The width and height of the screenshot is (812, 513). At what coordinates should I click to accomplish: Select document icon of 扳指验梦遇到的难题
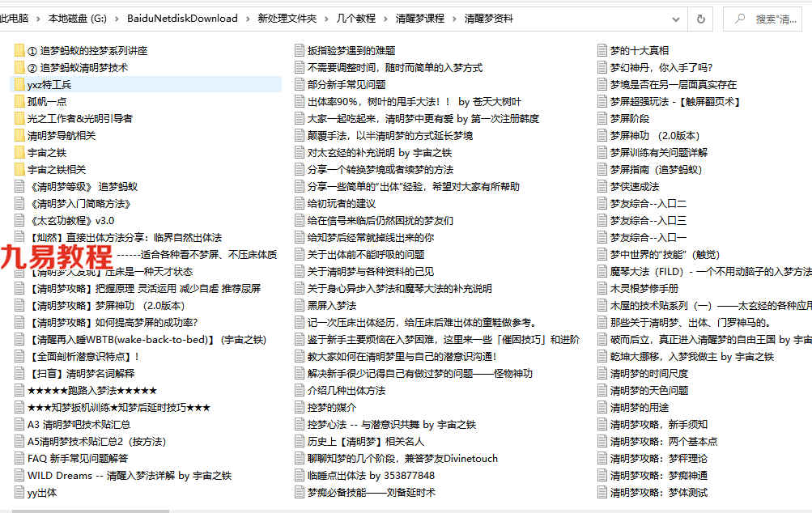pyautogui.click(x=300, y=51)
